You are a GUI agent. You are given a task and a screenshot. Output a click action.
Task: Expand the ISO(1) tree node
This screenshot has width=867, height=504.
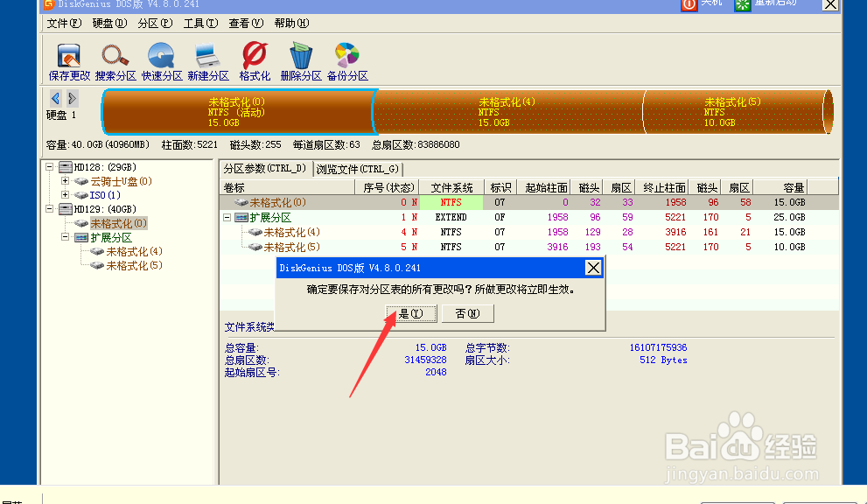(x=65, y=195)
